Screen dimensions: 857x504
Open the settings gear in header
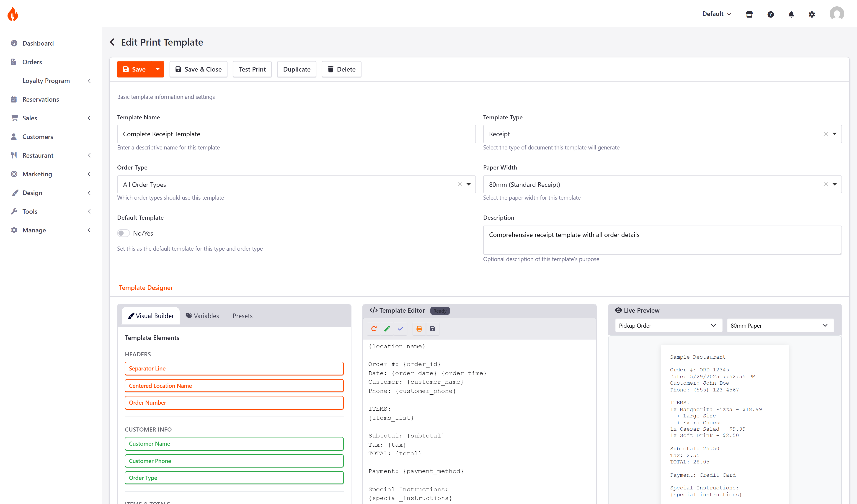(x=812, y=14)
